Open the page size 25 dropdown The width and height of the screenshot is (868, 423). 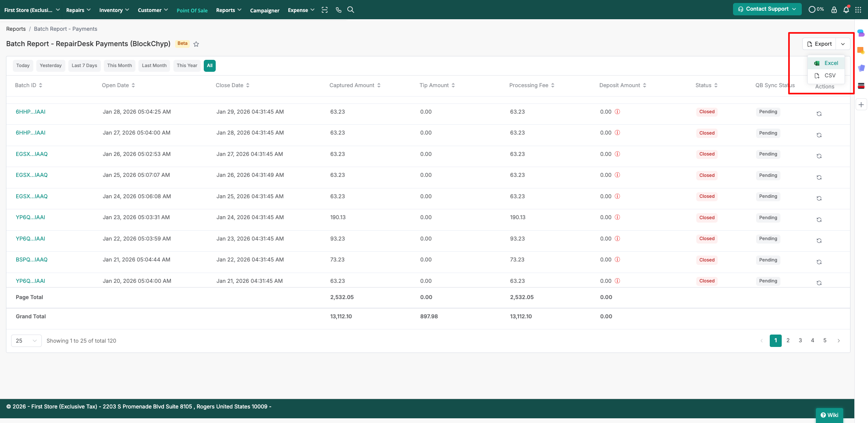26,341
